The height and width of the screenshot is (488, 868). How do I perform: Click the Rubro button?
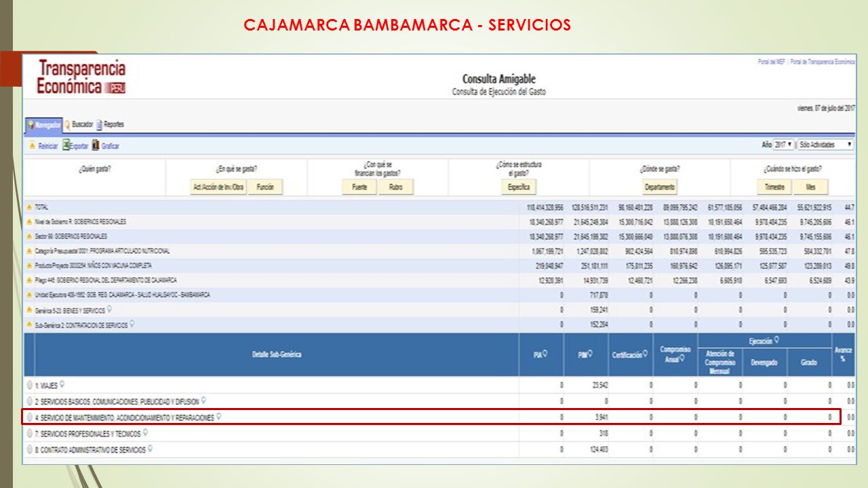(395, 187)
